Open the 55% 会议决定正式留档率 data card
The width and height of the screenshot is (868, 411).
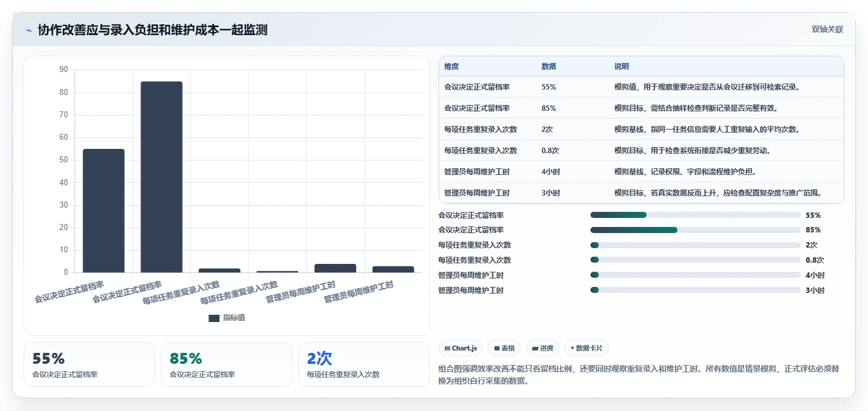click(89, 364)
